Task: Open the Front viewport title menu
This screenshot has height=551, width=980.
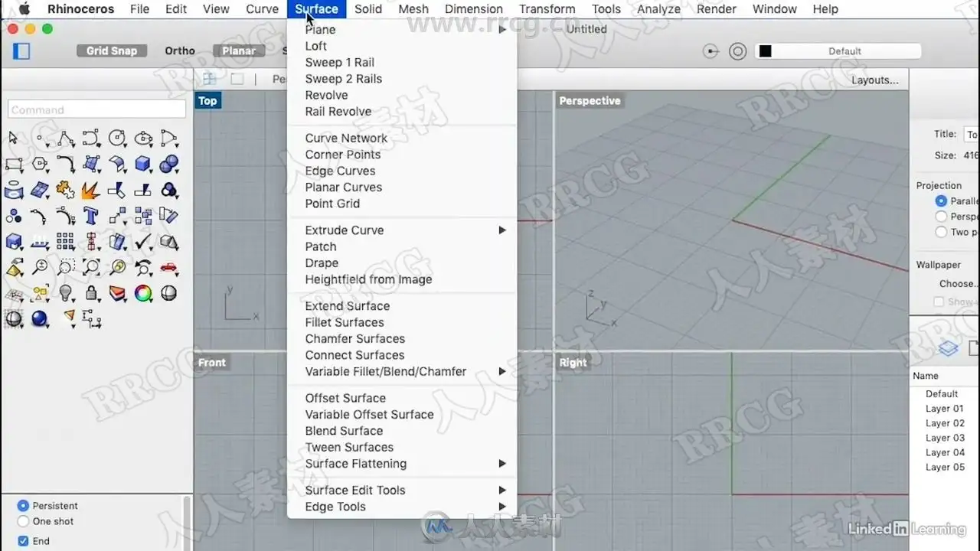Action: pyautogui.click(x=212, y=363)
